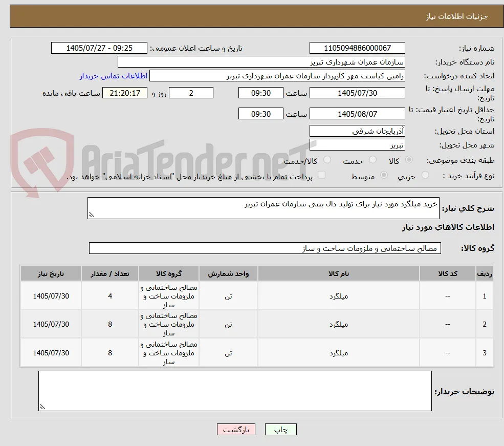The height and width of the screenshot is (446, 504).
Task: Click quantity 8 in row 3
Action: (110, 353)
